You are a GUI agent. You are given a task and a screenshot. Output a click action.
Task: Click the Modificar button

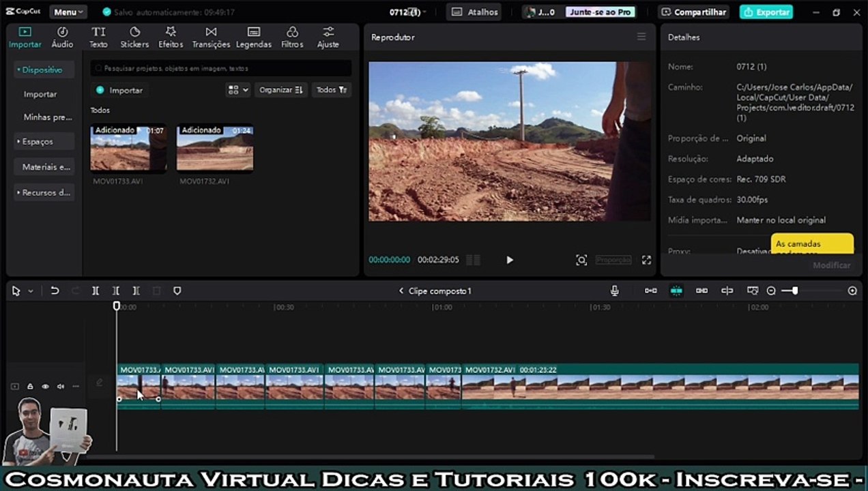point(831,265)
